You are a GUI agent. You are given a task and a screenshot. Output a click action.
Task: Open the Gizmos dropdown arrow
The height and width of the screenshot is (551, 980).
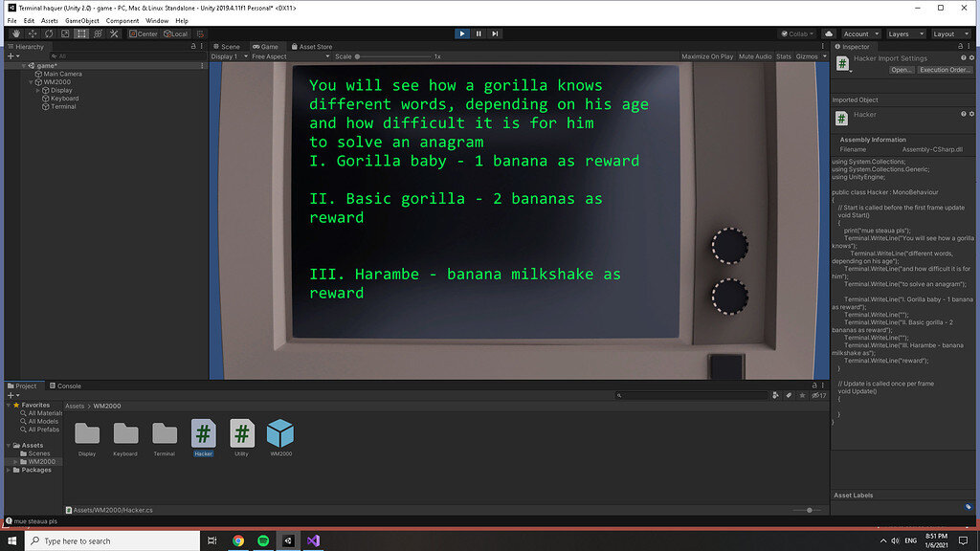pyautogui.click(x=824, y=56)
